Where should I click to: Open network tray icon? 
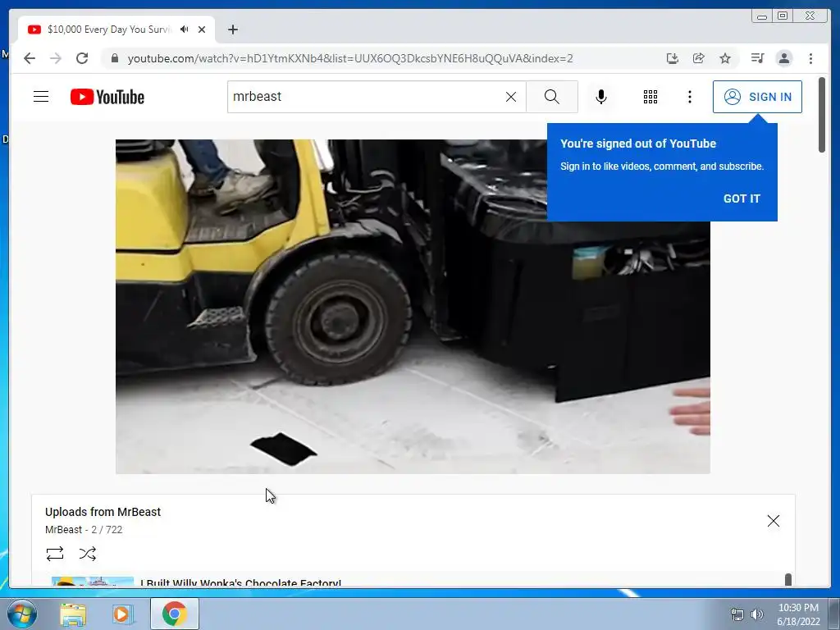[737, 614]
